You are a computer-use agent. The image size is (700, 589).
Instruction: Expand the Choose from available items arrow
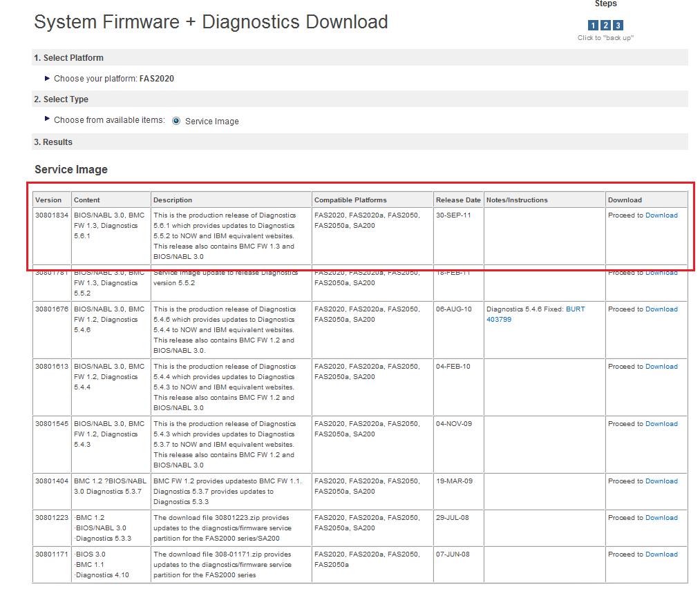tap(47, 119)
